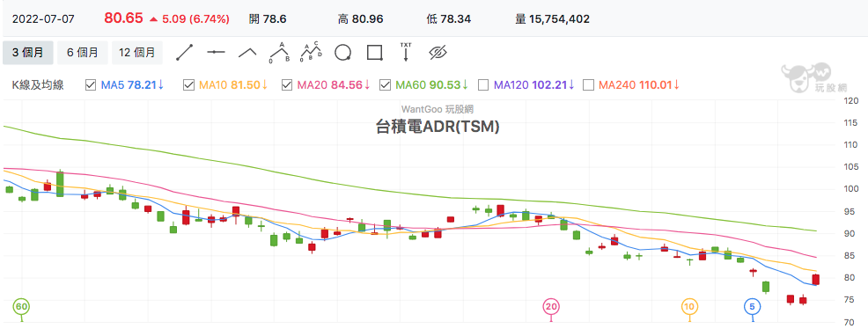Click the green 60 MA marker
This screenshot has height=329, width=868.
pos(22,306)
